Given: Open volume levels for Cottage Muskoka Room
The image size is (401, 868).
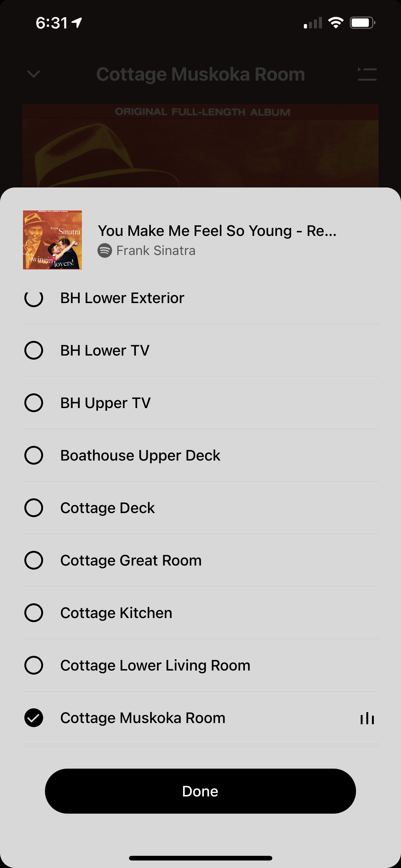Looking at the screenshot, I should 367,718.
